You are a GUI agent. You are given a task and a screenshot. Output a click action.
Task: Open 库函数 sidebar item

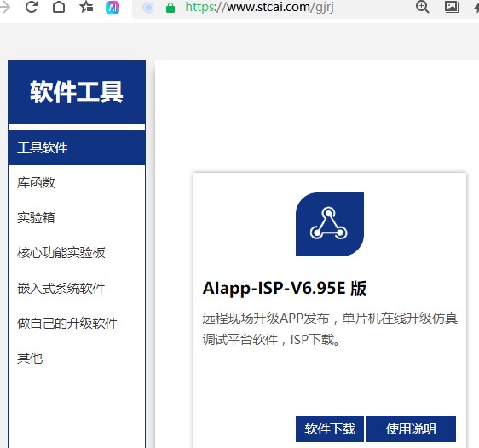(x=77, y=183)
